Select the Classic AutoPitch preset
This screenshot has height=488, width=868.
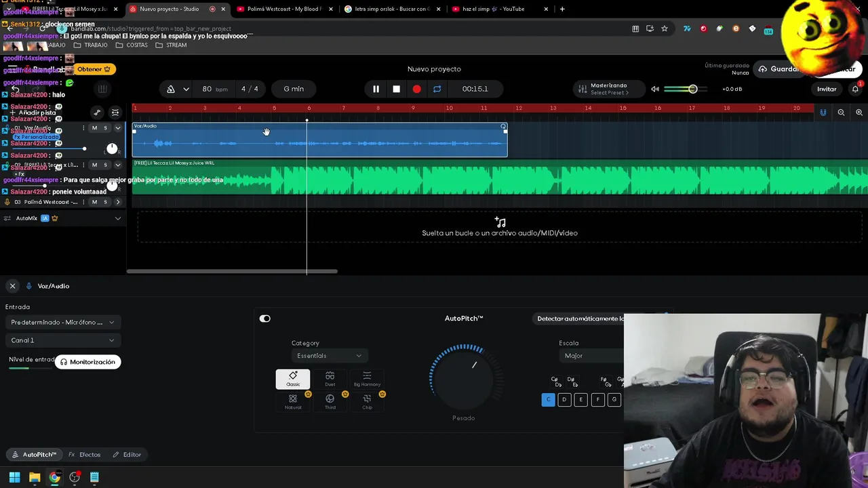coord(293,380)
